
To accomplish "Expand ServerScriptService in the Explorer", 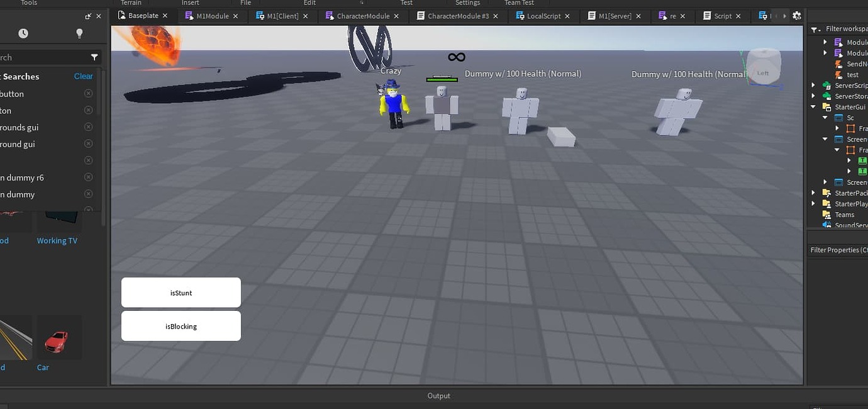I will [813, 85].
